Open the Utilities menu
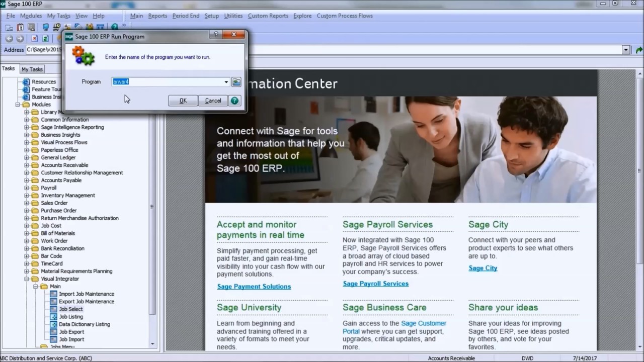 tap(233, 16)
